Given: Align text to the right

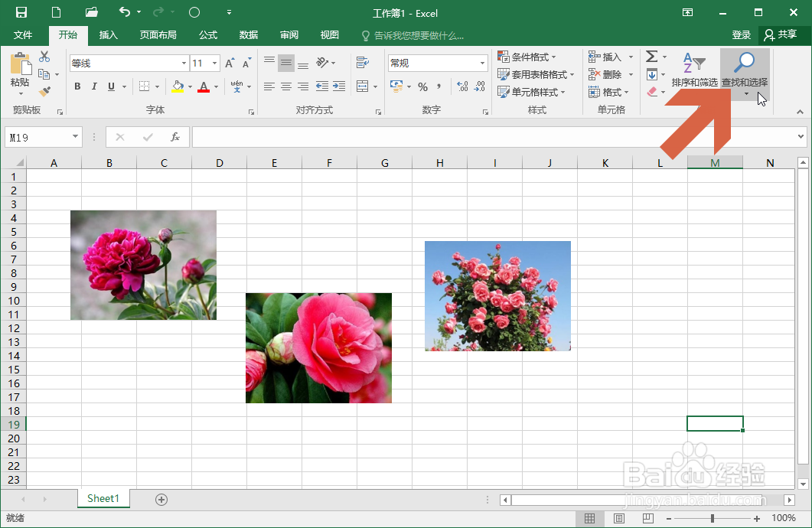Looking at the screenshot, I should click(304, 86).
